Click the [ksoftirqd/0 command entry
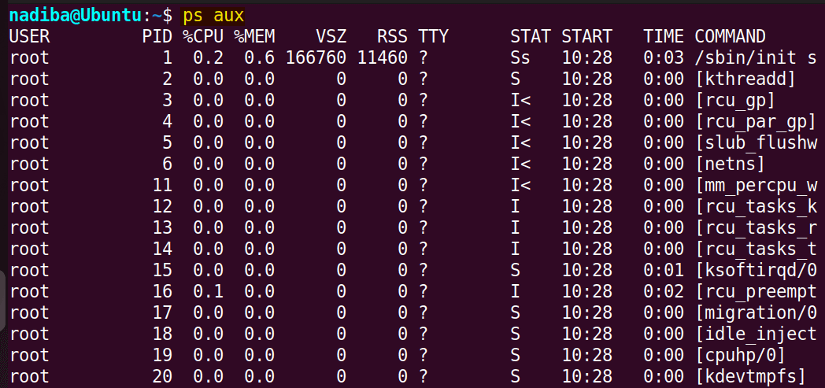The height and width of the screenshot is (388, 825). coord(756,270)
